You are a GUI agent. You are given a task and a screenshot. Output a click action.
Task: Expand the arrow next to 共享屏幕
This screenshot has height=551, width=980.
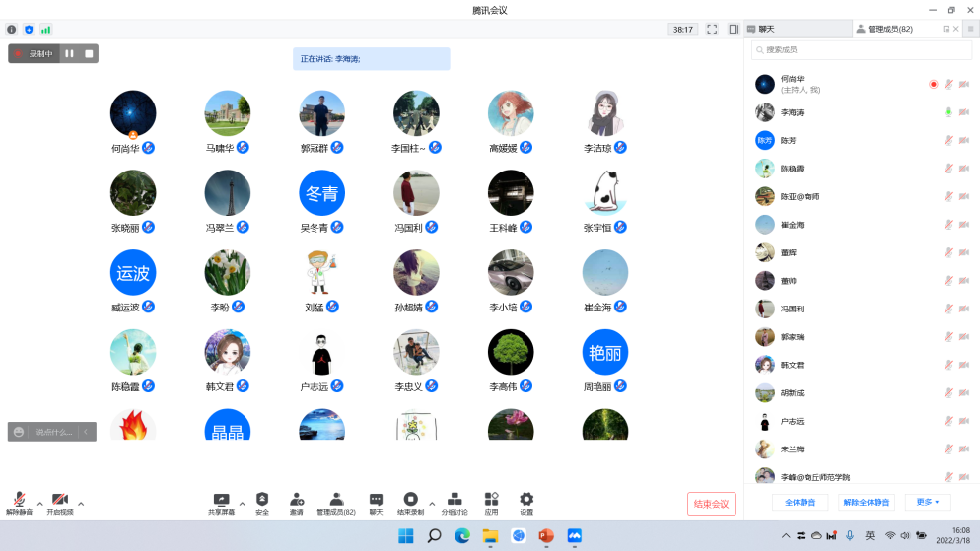pos(242,503)
